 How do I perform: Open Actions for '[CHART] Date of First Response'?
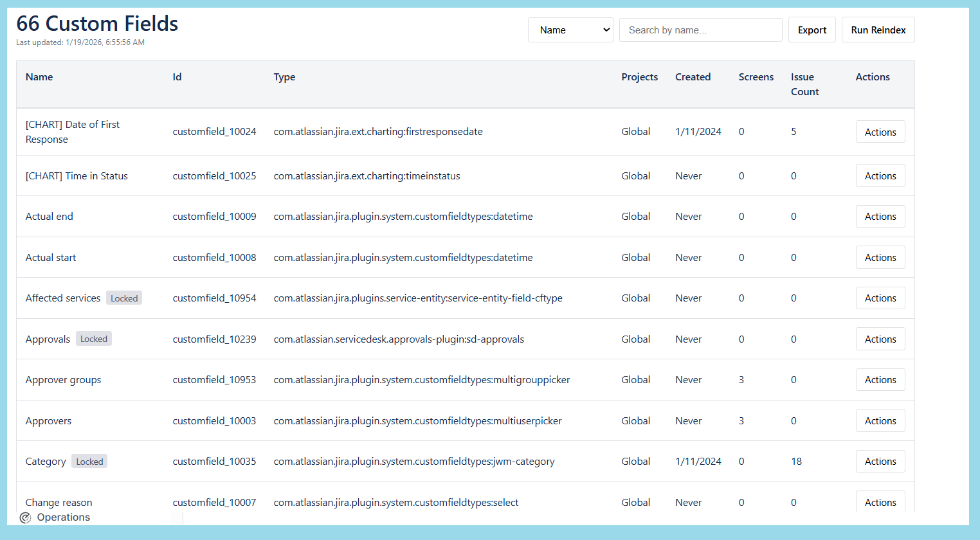point(880,131)
